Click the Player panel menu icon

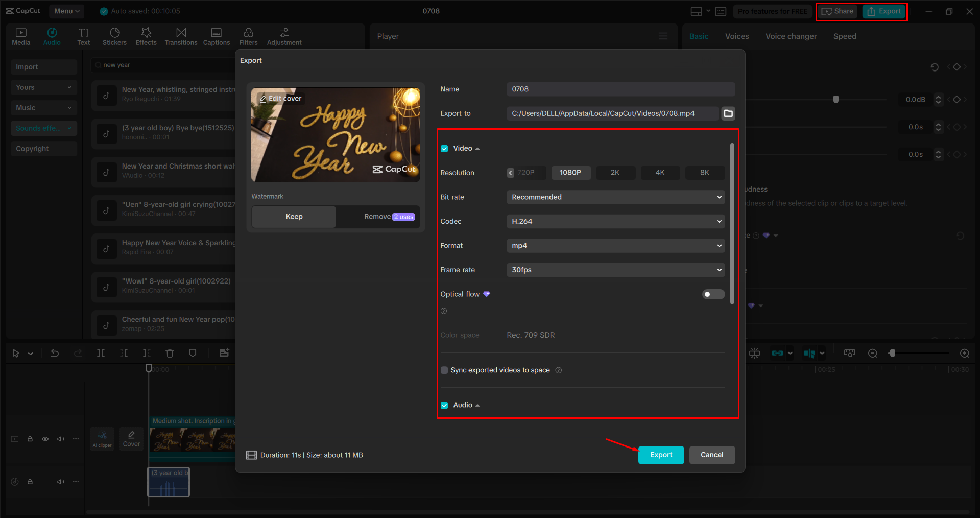tap(663, 36)
